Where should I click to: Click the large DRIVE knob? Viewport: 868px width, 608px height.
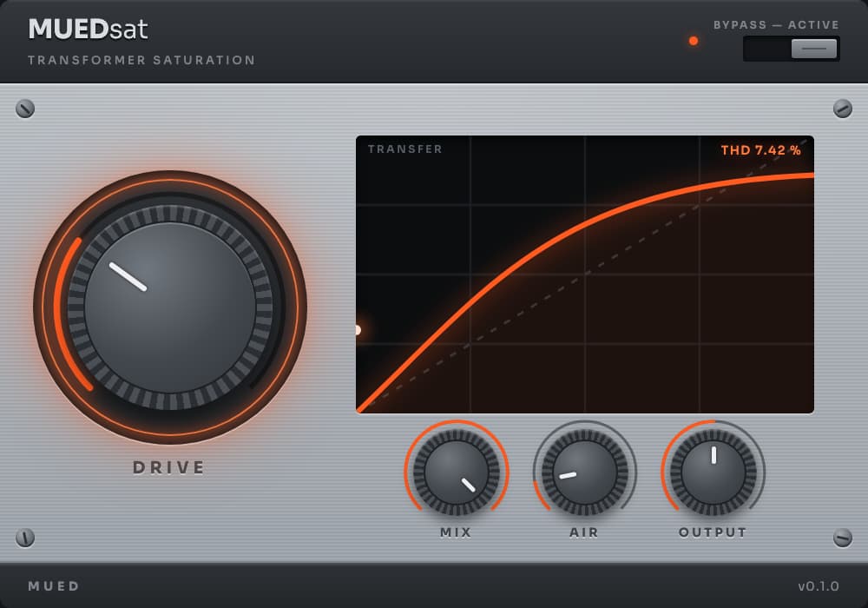pyautogui.click(x=170, y=307)
